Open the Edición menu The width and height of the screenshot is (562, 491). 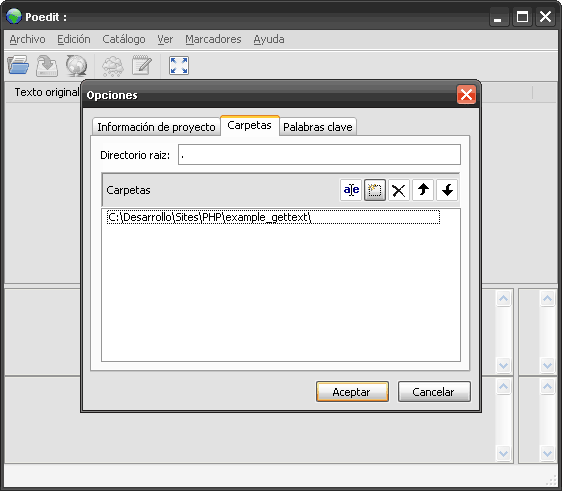pos(74,39)
